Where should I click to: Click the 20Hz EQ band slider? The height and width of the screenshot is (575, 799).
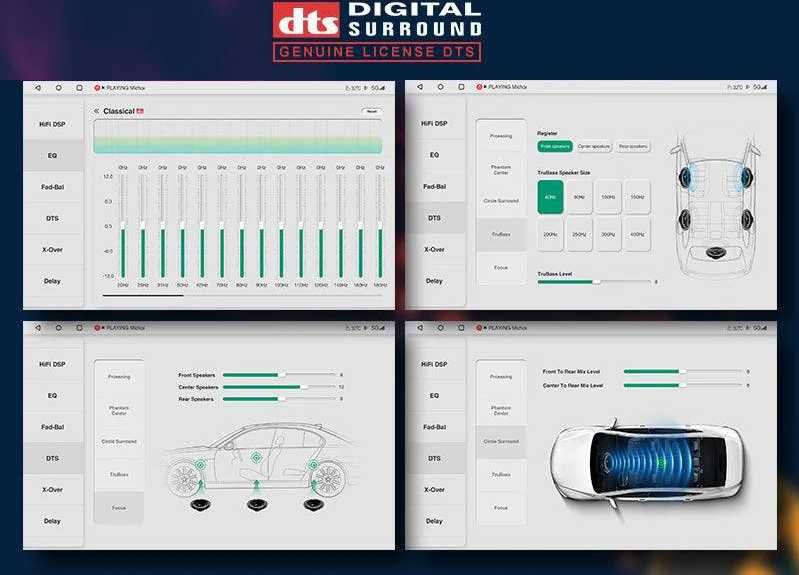[x=123, y=226]
